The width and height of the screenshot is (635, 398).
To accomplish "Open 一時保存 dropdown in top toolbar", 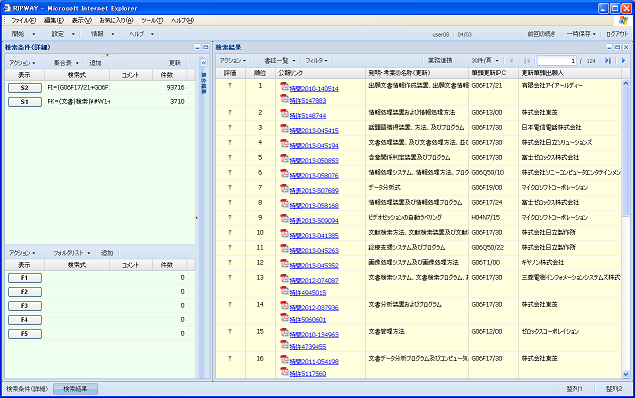I will [x=581, y=34].
